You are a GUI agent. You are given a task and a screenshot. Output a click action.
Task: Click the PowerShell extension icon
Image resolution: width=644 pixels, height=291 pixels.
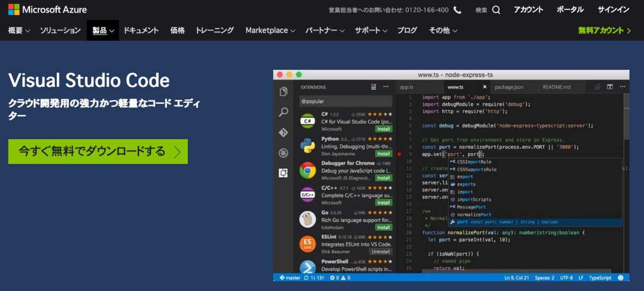coord(308,266)
